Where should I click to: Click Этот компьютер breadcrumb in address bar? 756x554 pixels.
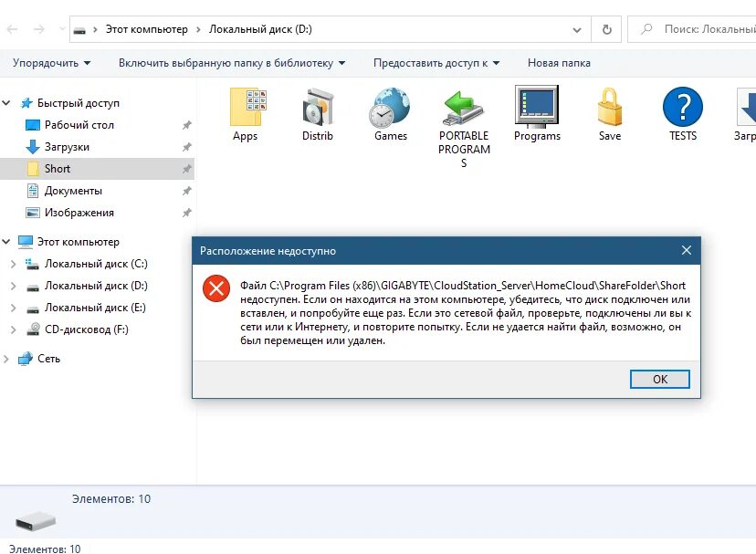(x=147, y=29)
